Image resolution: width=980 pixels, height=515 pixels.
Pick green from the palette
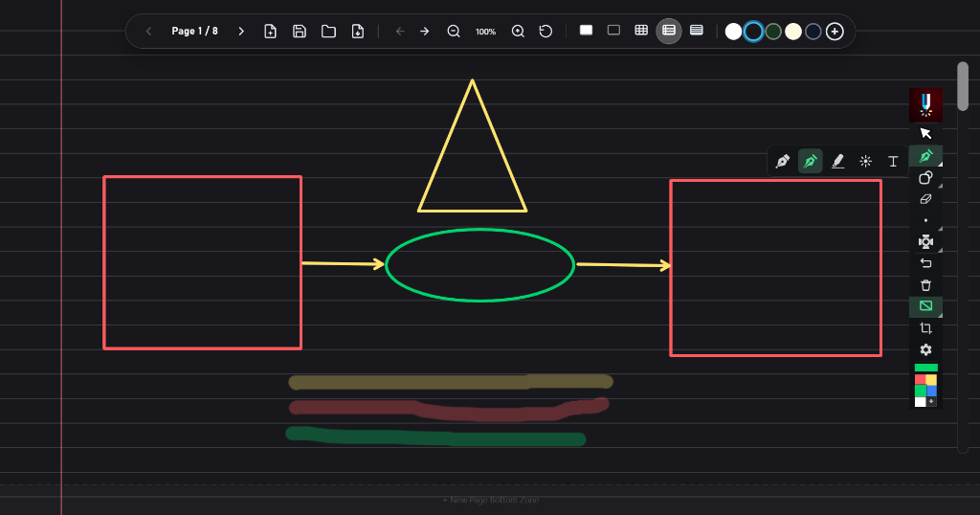point(920,391)
